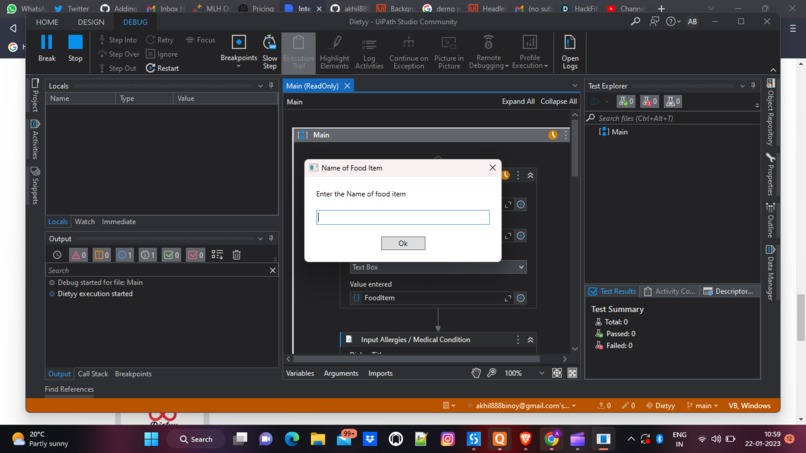The height and width of the screenshot is (453, 806).
Task: Switch to the DESIGN ribbon tab
Action: (91, 22)
